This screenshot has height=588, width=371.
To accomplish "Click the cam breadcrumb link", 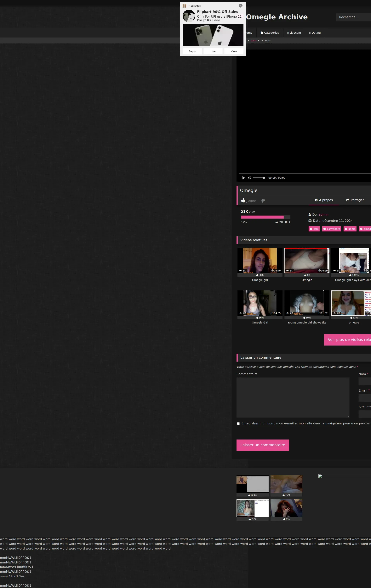I will [x=253, y=41].
